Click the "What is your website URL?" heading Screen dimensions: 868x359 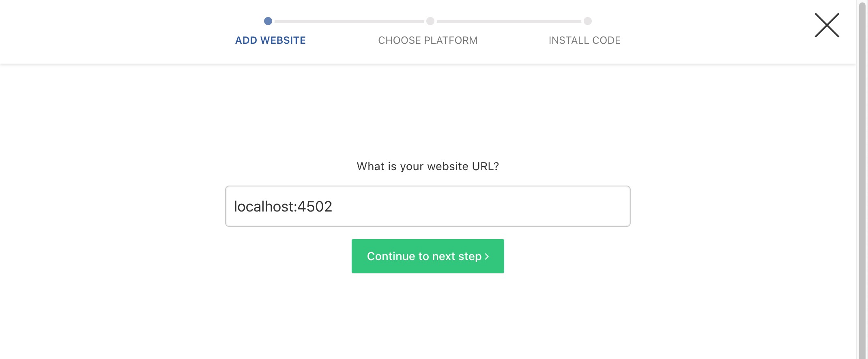click(x=428, y=167)
